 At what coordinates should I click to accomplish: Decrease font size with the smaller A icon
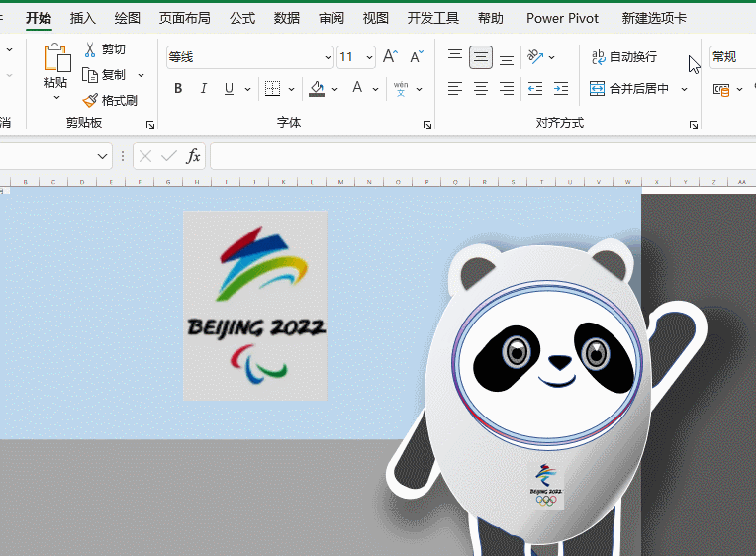(x=416, y=57)
